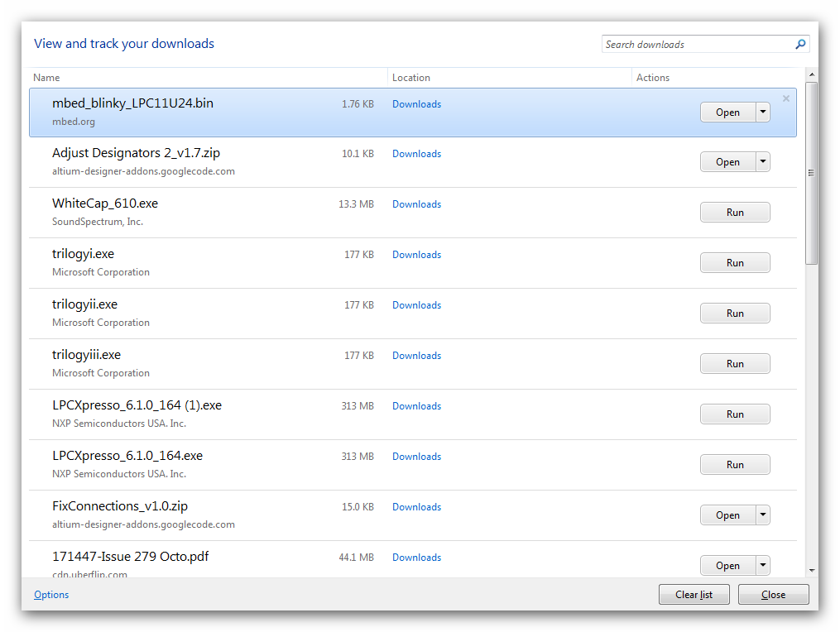Viewport: 840px width, 632px height.
Task: Expand Open dropdown for Adjust Designators zip
Action: (x=763, y=162)
